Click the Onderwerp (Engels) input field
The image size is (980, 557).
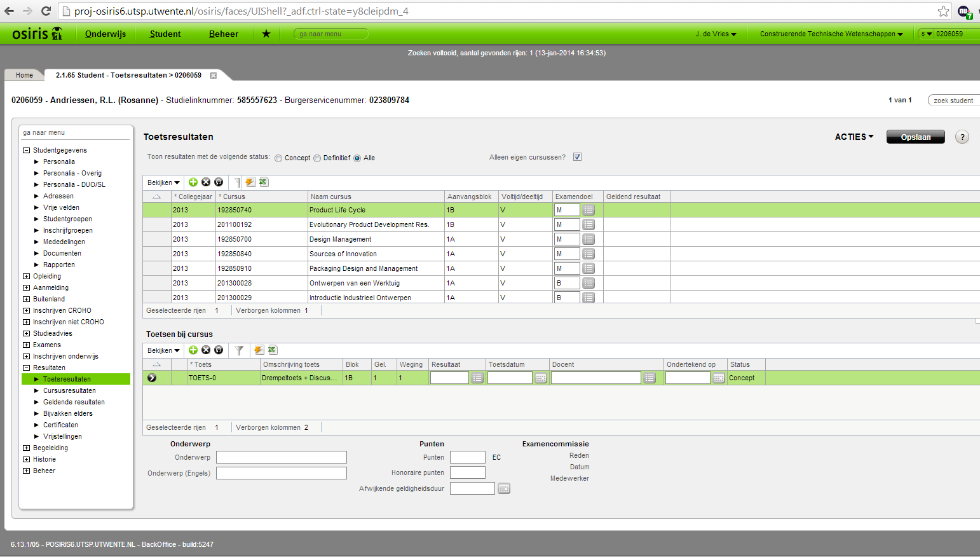[282, 473]
